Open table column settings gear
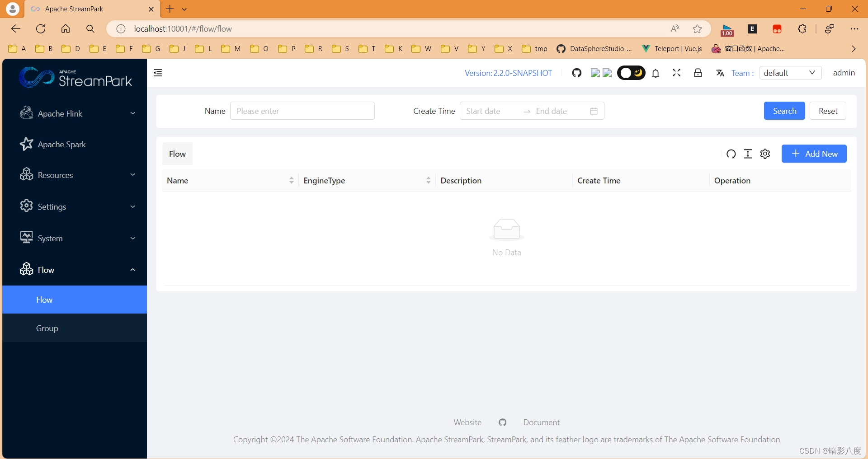 click(x=765, y=154)
